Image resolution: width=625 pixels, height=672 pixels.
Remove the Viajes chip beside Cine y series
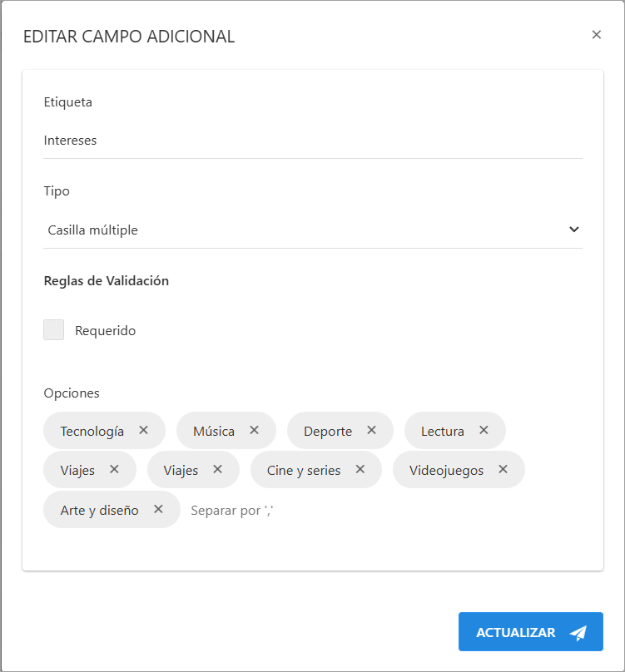point(217,469)
